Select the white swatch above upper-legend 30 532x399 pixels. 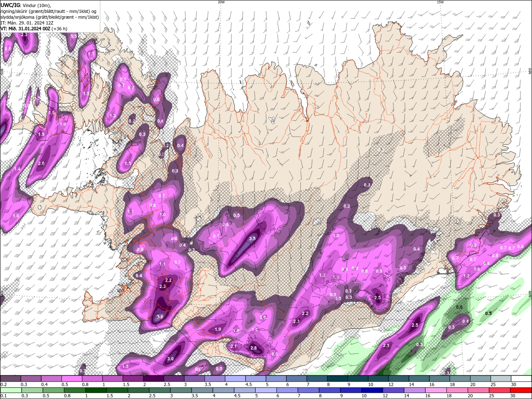click(x=521, y=379)
